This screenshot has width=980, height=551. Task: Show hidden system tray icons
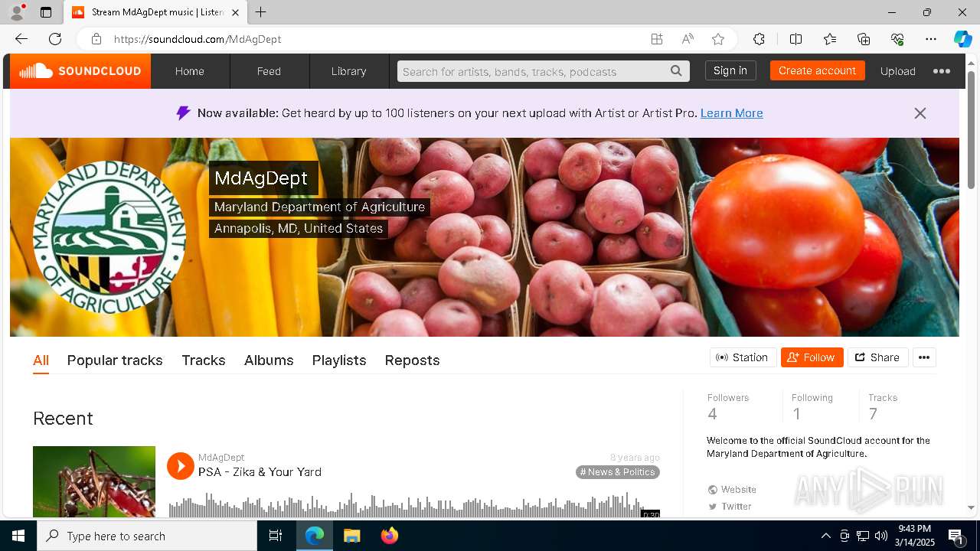825,536
